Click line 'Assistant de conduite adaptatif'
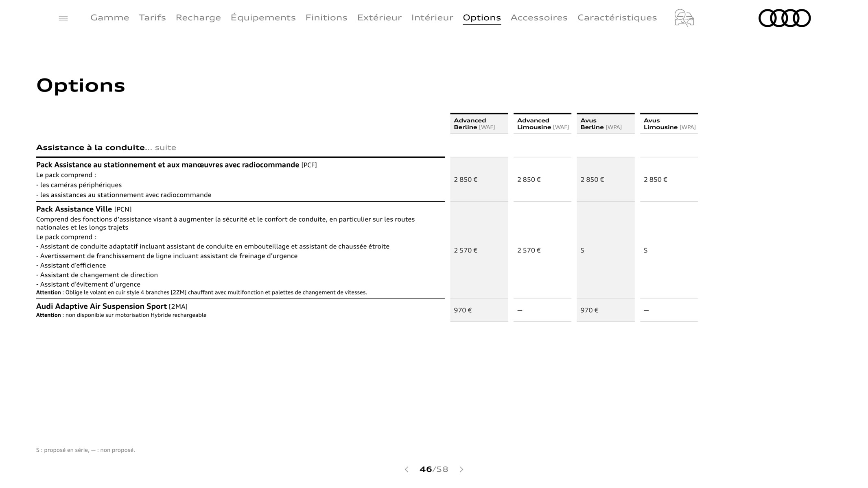 [213, 246]
